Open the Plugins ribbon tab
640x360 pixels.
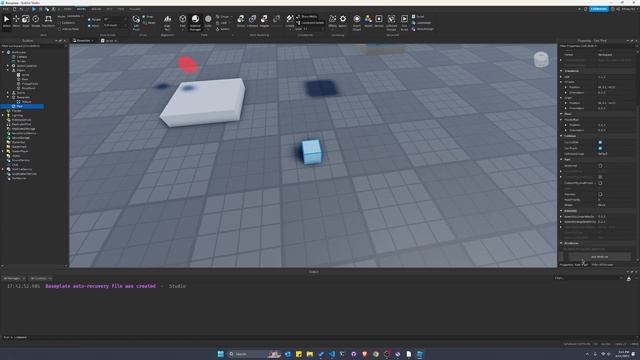tap(135, 9)
